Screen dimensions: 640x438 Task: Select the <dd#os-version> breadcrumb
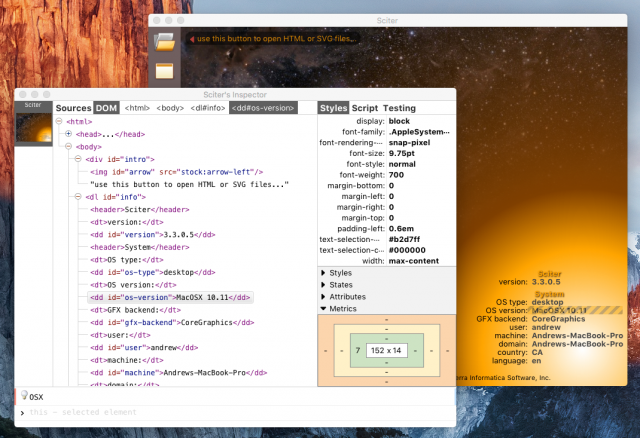coord(263,108)
